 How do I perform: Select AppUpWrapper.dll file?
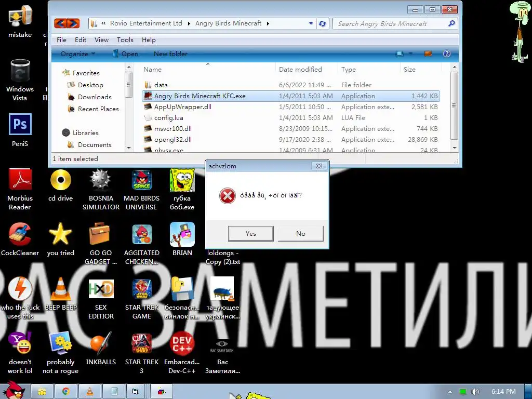(291, 107)
